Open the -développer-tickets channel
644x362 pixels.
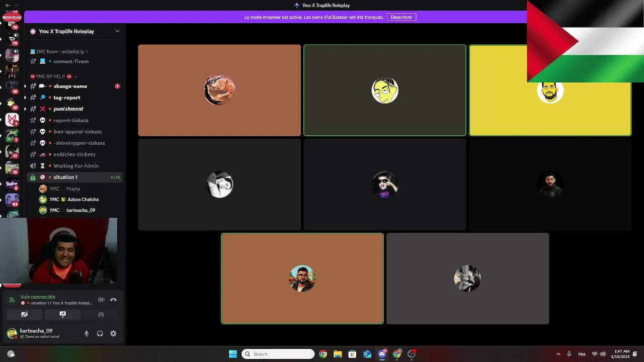tap(74, 143)
